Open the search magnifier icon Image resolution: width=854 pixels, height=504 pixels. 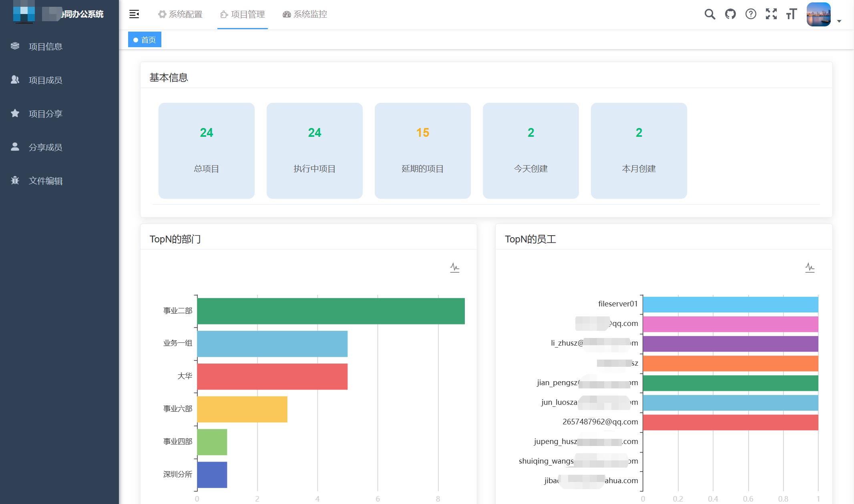[709, 14]
